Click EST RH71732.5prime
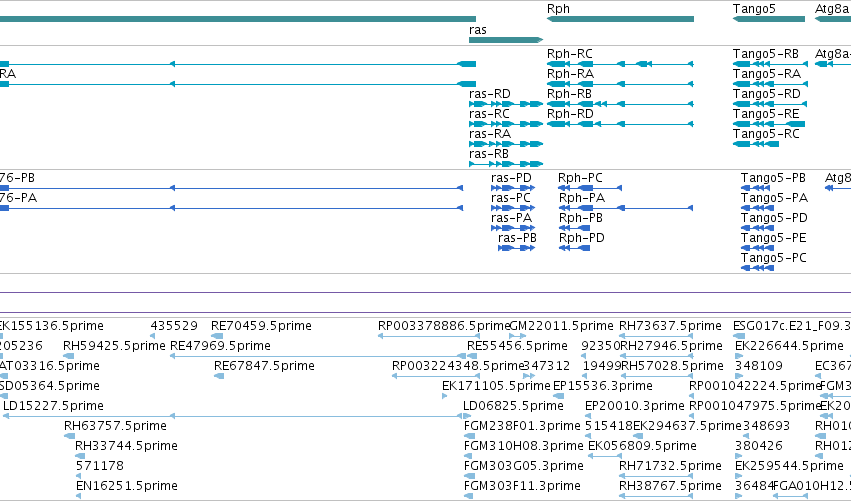851x501 pixels. 670,466
